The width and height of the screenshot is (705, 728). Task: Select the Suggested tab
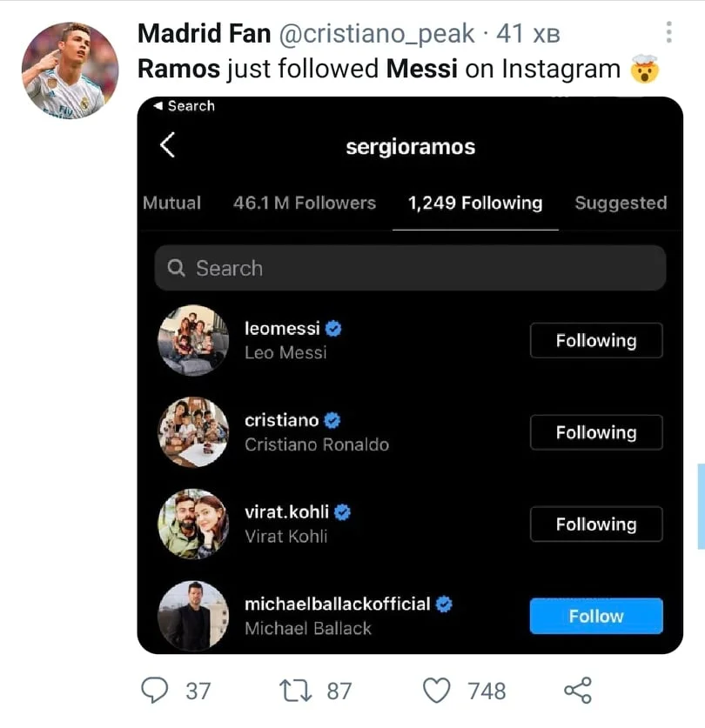click(621, 204)
